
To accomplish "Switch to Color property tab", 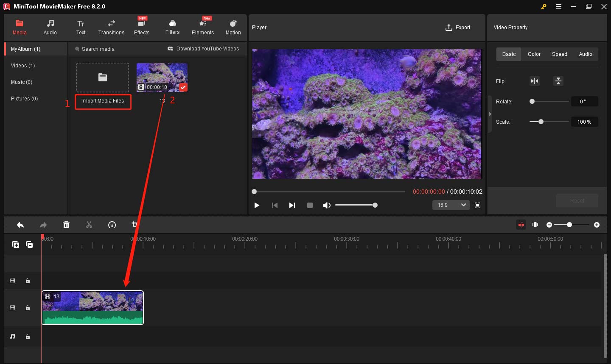I will point(534,54).
